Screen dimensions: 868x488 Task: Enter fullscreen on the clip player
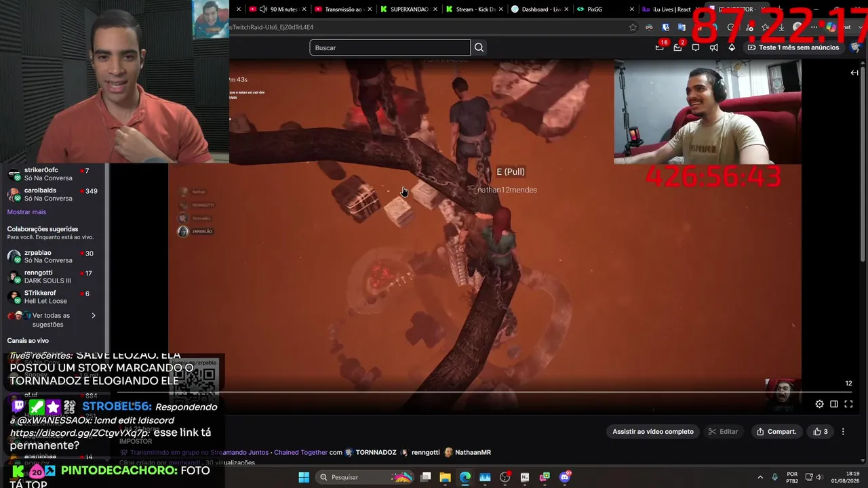point(848,404)
